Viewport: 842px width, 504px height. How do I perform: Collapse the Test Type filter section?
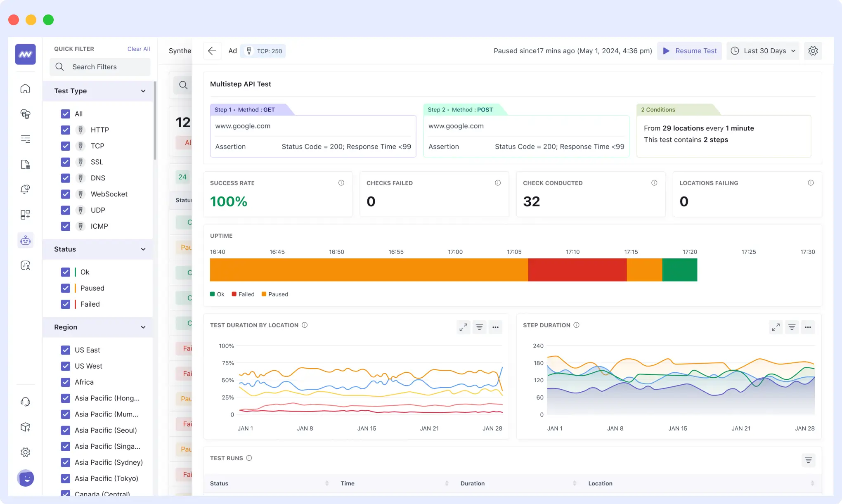[x=143, y=91]
